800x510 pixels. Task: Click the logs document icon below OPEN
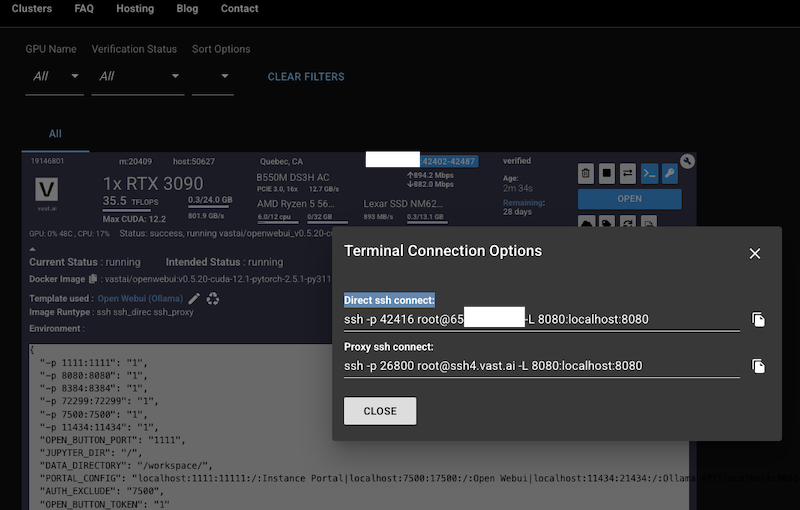coord(648,222)
